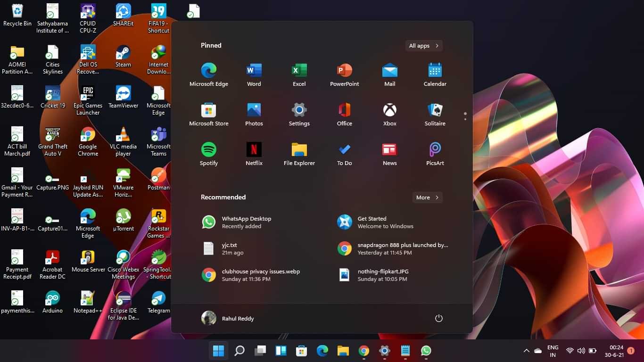Select the Steam desktop shortcut
644x362 pixels.
pyautogui.click(x=123, y=56)
